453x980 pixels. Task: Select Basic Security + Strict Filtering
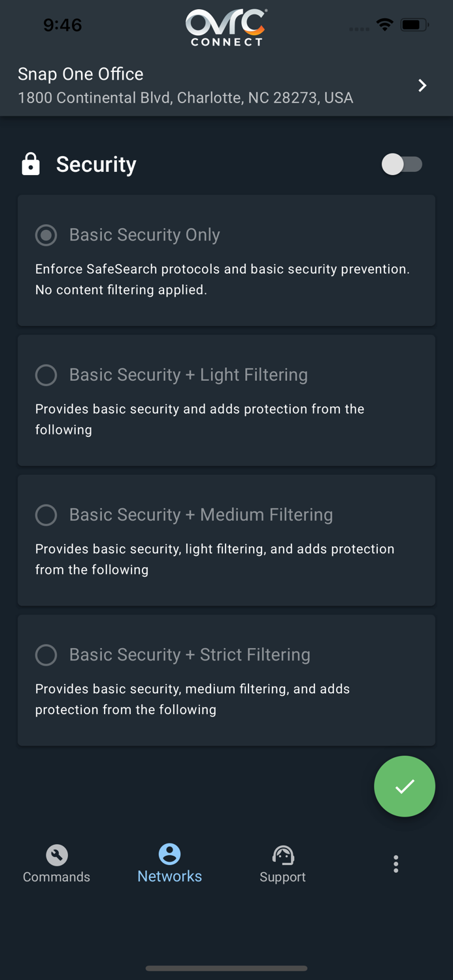[46, 655]
